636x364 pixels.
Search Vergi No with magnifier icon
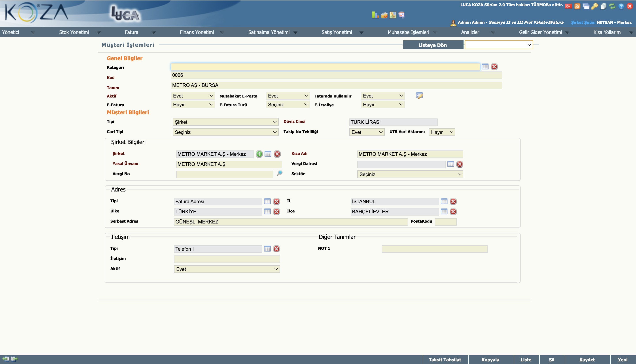point(280,173)
